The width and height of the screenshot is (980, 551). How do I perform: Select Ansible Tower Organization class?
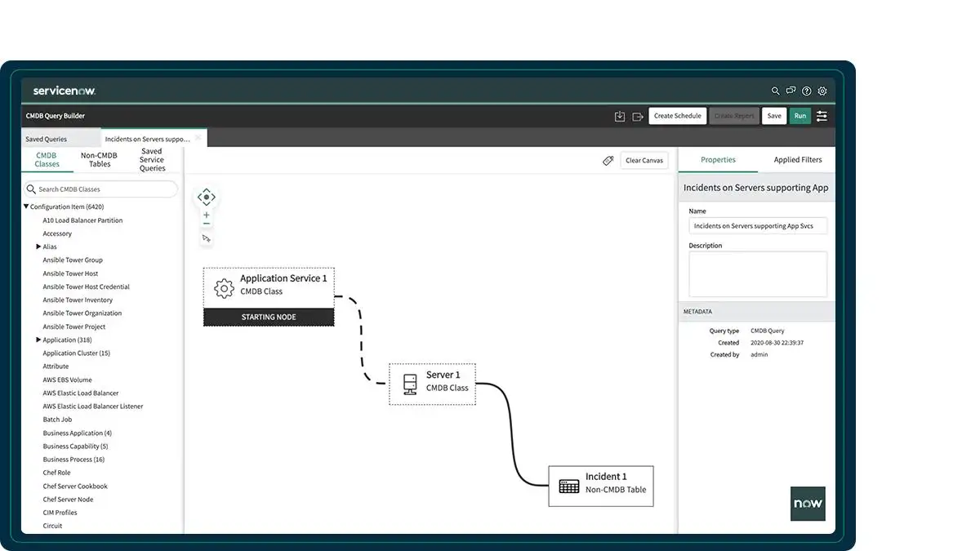[x=82, y=313]
